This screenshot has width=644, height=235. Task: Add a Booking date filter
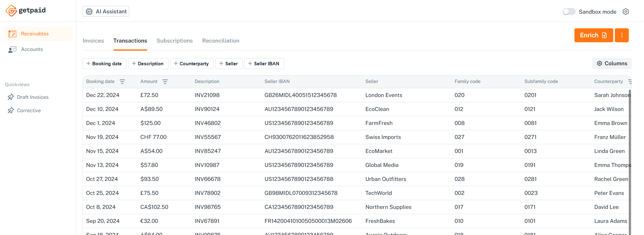(104, 63)
